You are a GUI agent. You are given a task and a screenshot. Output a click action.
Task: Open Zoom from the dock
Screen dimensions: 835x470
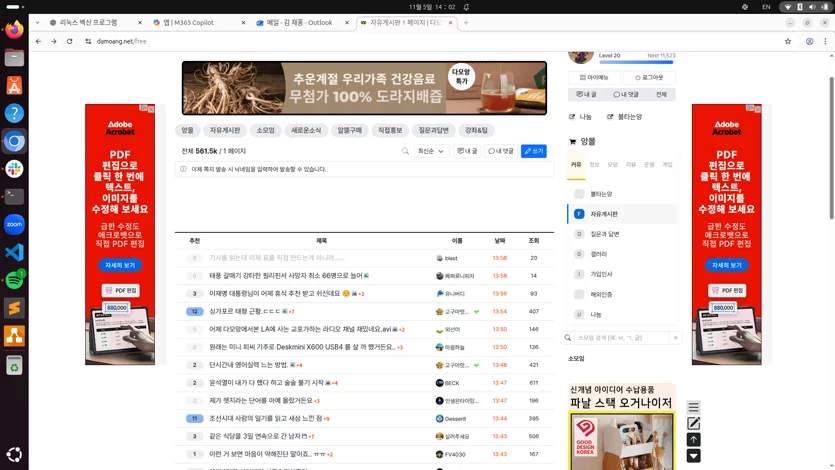tap(14, 224)
